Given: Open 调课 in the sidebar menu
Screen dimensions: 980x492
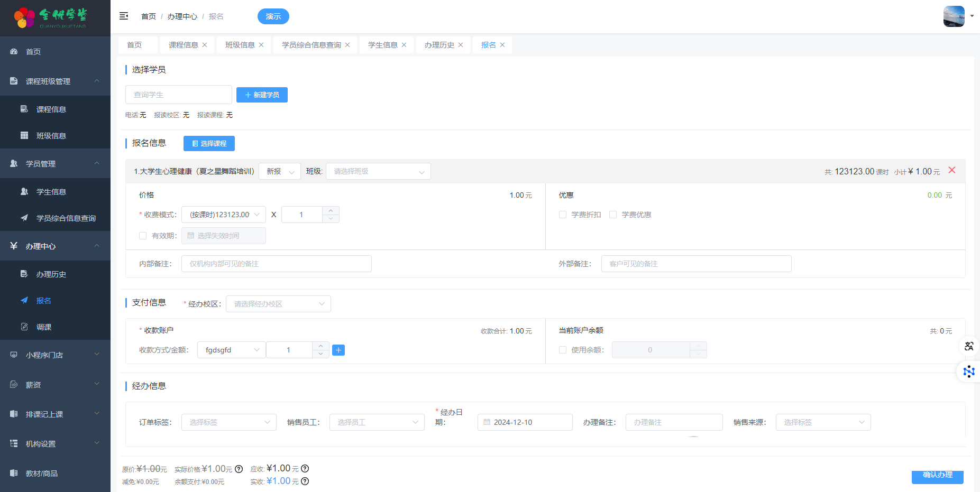Looking at the screenshot, I should (x=44, y=327).
